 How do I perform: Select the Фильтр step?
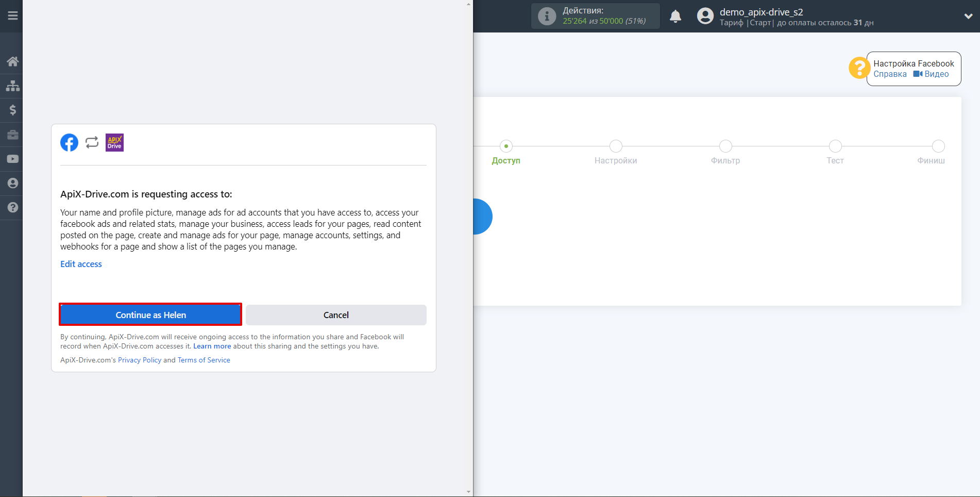click(725, 160)
